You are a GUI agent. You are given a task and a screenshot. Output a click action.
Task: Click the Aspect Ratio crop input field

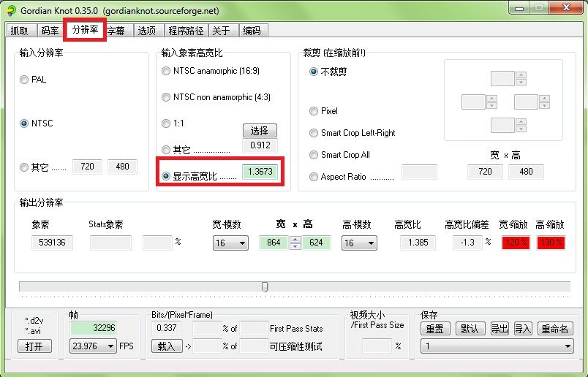pyautogui.click(x=419, y=172)
